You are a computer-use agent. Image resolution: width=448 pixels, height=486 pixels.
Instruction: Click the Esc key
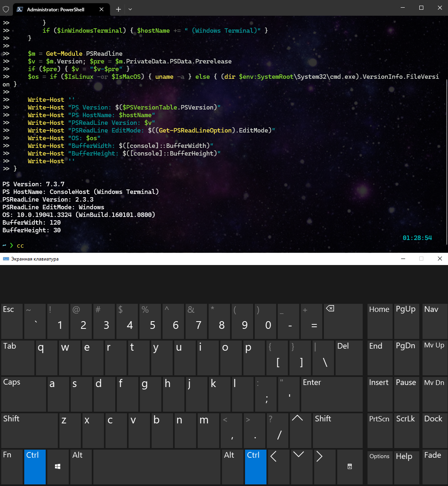(12, 321)
